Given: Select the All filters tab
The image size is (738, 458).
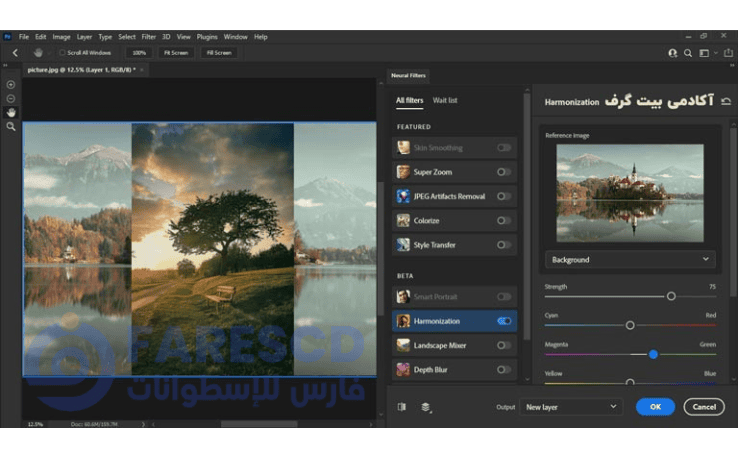Looking at the screenshot, I should [x=409, y=100].
